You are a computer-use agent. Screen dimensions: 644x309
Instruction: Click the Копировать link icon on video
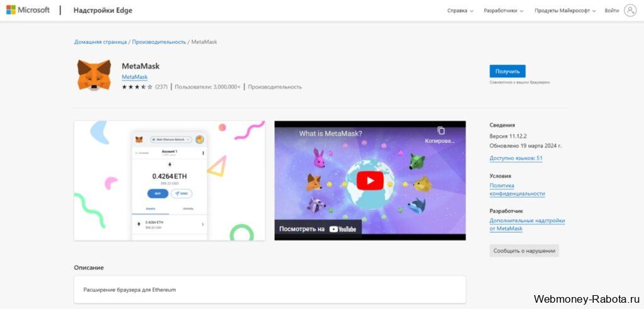point(441,135)
